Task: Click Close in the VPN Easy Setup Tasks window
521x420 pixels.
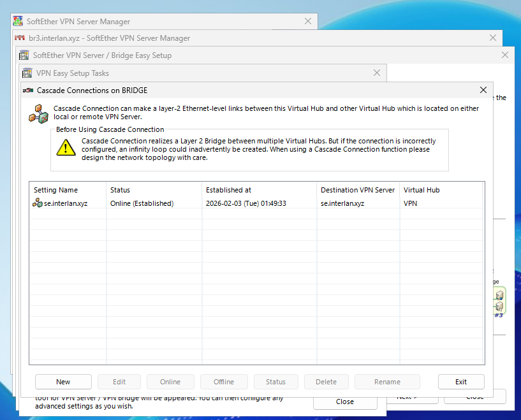Action: [345, 402]
